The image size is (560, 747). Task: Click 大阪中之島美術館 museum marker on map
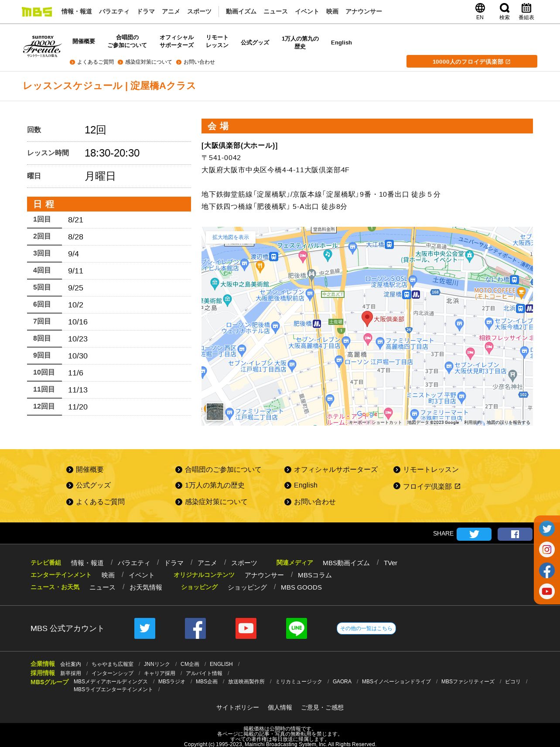pos(215,283)
